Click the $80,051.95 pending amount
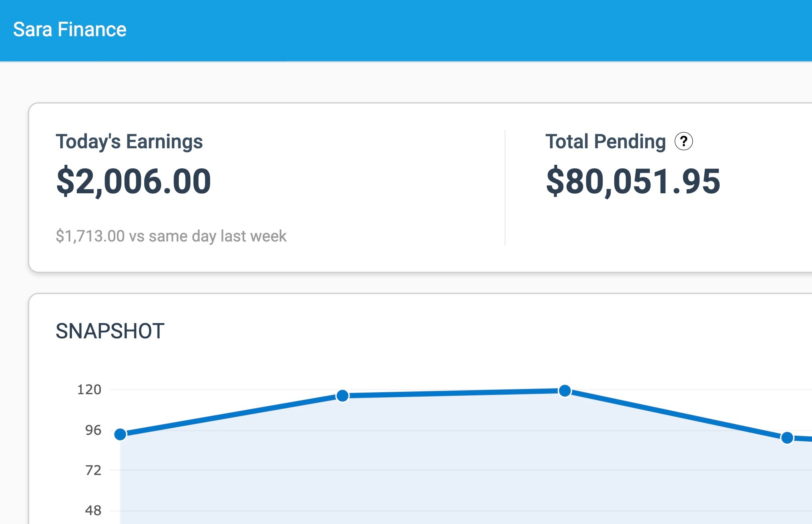 633,181
